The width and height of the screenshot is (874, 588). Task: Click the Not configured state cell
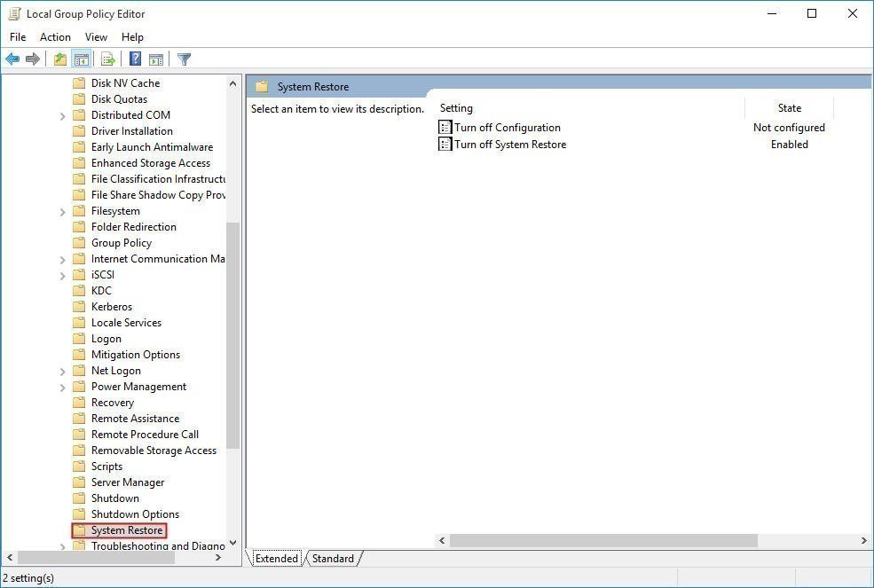(x=789, y=128)
